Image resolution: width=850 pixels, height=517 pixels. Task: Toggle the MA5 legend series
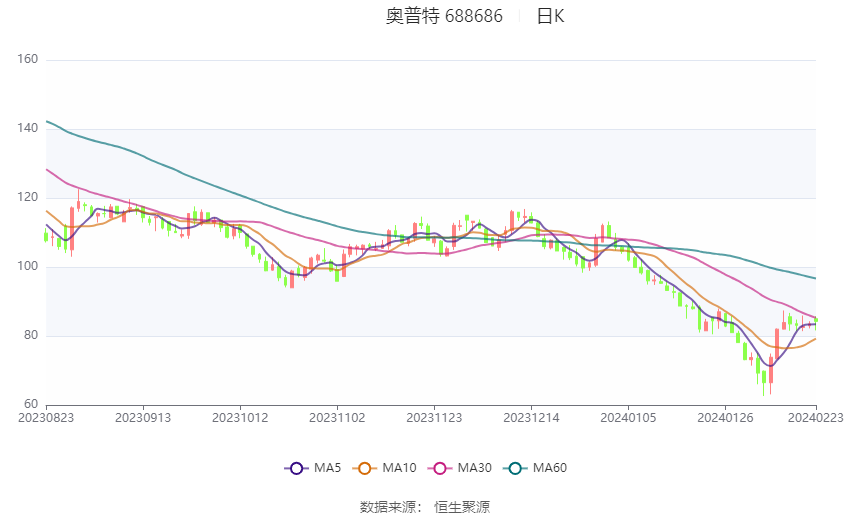click(313, 468)
